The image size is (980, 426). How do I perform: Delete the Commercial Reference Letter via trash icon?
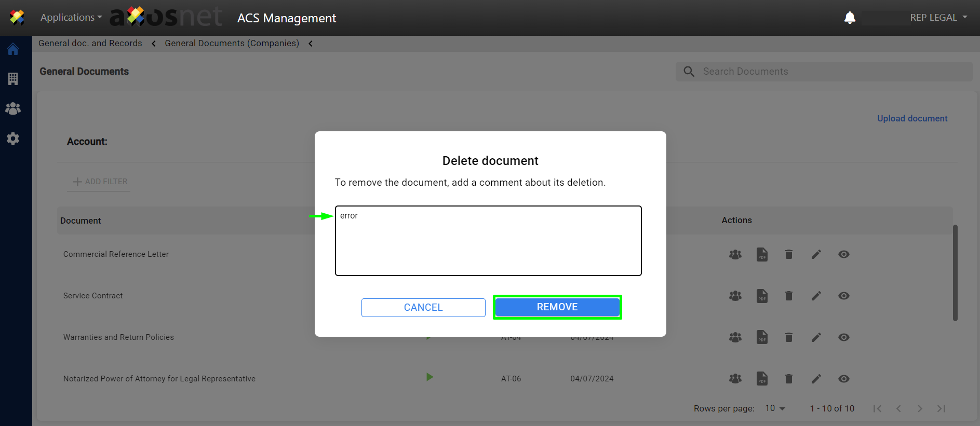tap(789, 254)
